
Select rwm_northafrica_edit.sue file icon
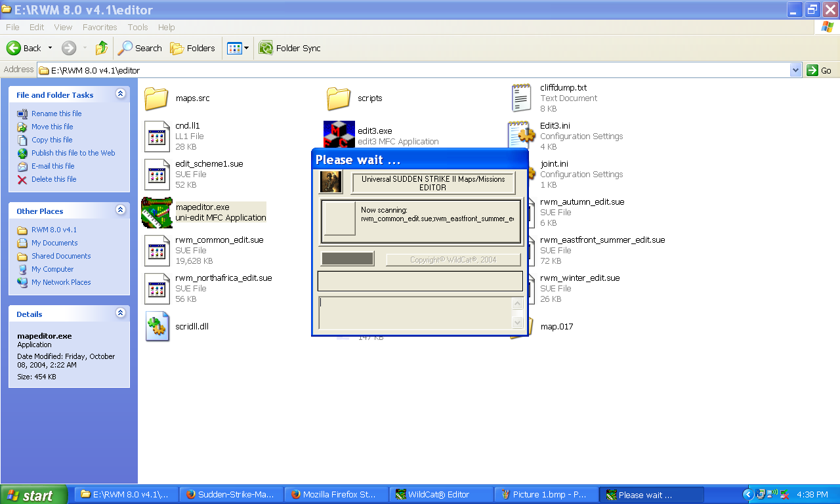coord(157,288)
